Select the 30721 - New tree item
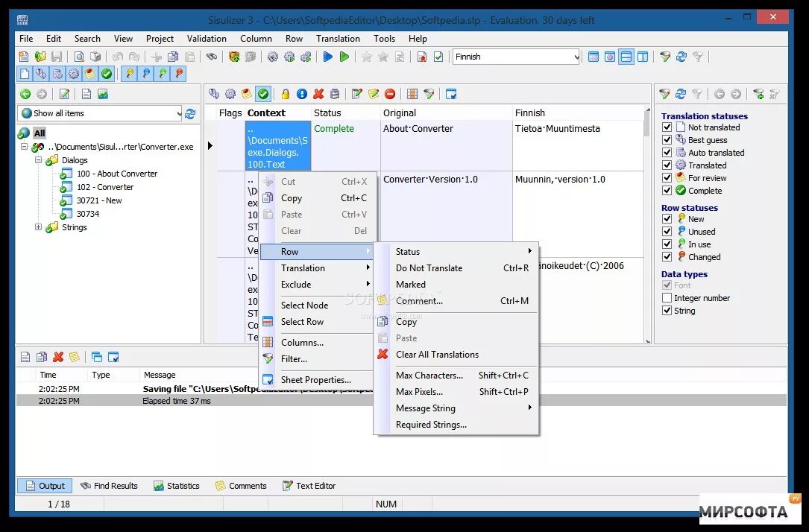 (x=99, y=200)
